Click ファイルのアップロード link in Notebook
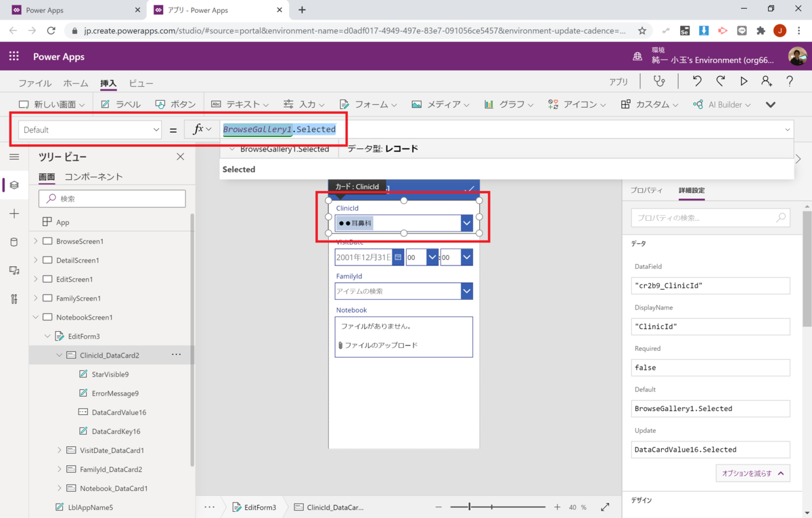The height and width of the screenshot is (518, 812). [381, 345]
